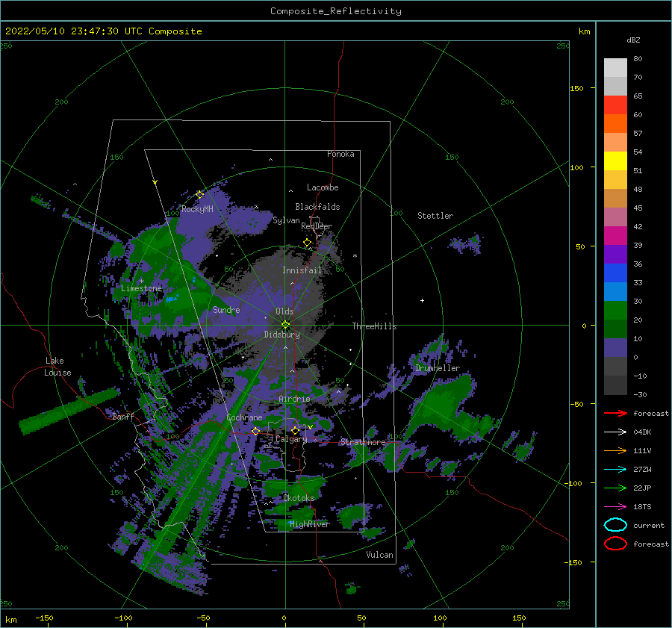Click the Composite_Reflectivity title text
This screenshot has height=628, width=672.
coord(336,11)
